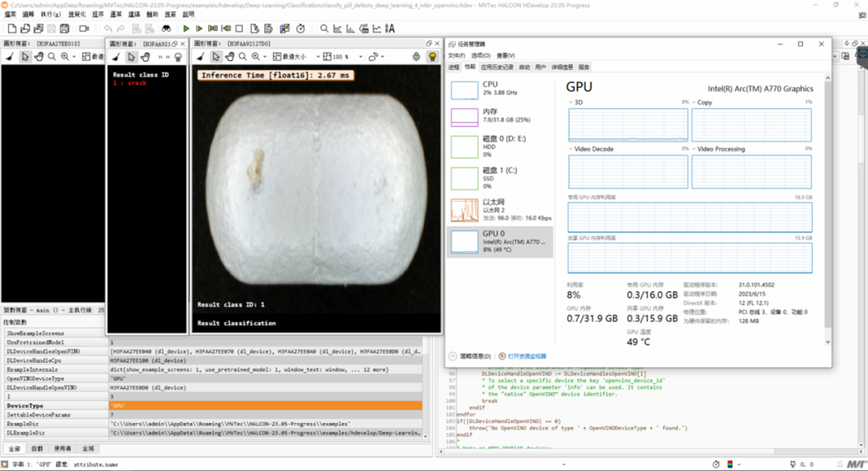Select disk 1 (C:) in Task Manager
The width and height of the screenshot is (868, 471).
pos(499,178)
